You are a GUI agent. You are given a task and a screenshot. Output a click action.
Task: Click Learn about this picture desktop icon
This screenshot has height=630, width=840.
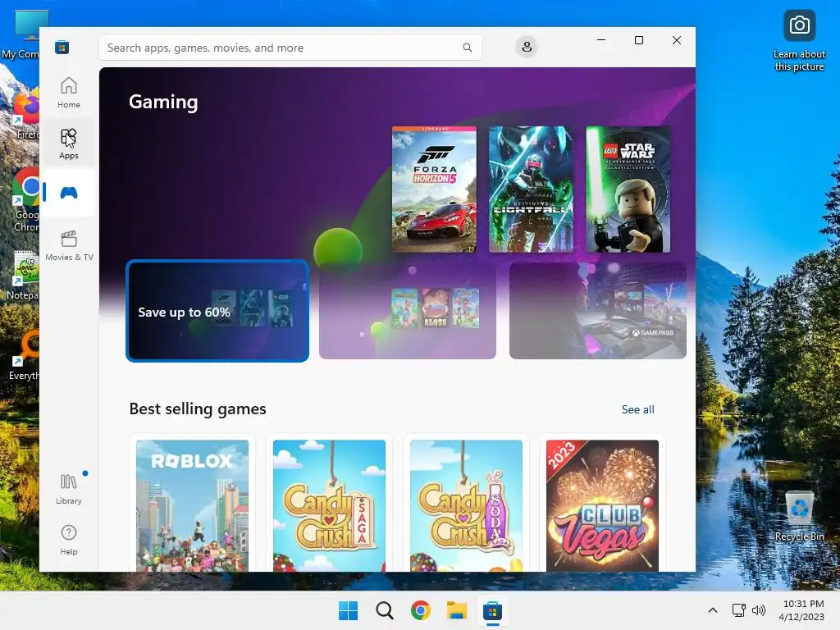pos(799,41)
